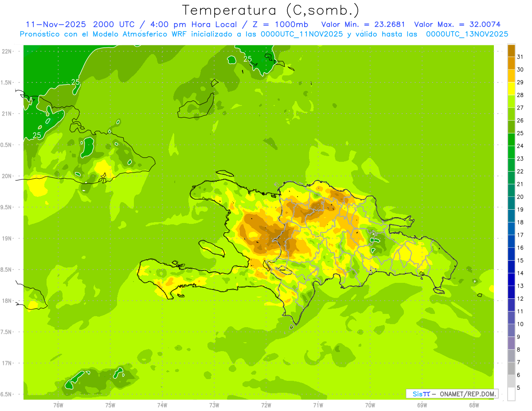
Task: Click the 'Temperatura (C,somb.)' map title
Action: [x=271, y=10]
